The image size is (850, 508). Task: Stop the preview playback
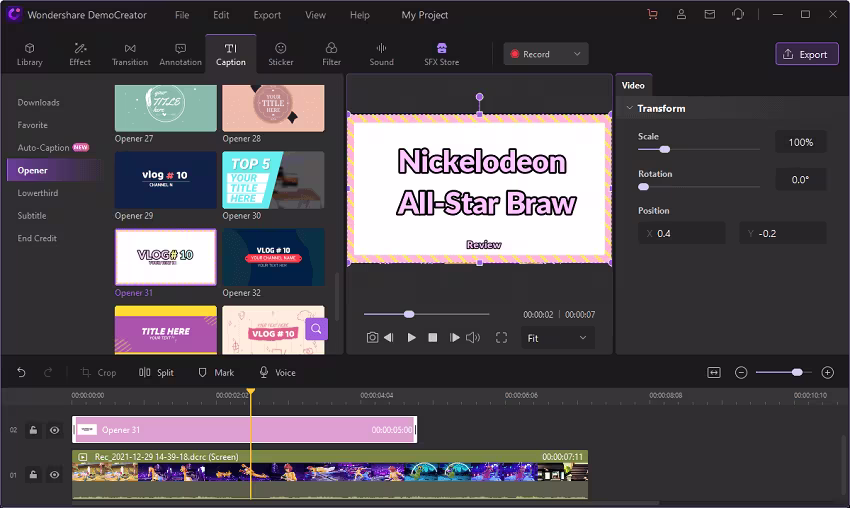433,338
